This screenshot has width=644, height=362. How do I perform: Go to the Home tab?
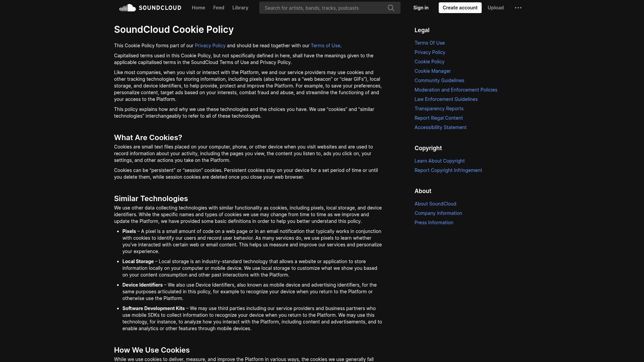click(x=199, y=8)
